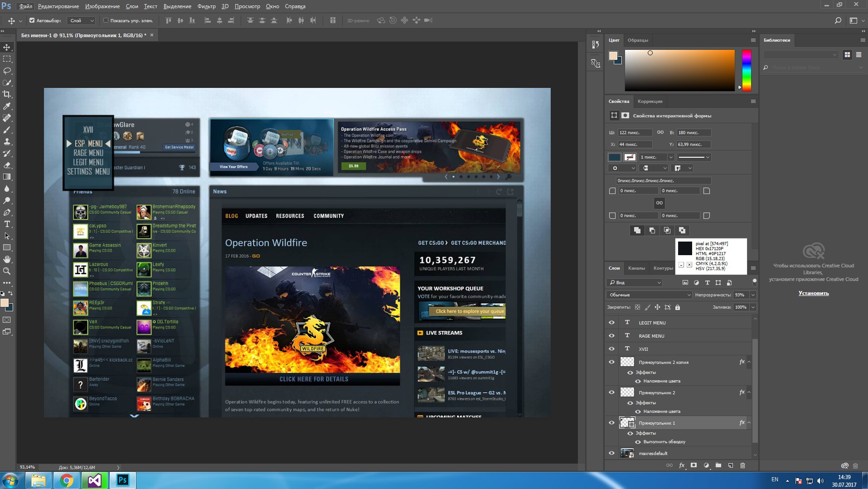Open the Обычные blend mode dropdown
The width and height of the screenshot is (868, 489).
[649, 295]
